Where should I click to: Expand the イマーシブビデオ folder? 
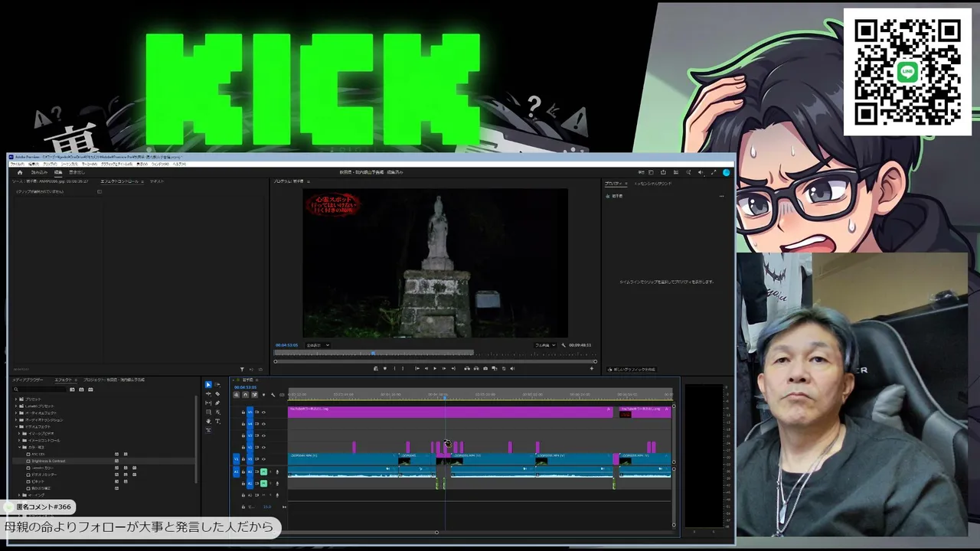coord(20,434)
